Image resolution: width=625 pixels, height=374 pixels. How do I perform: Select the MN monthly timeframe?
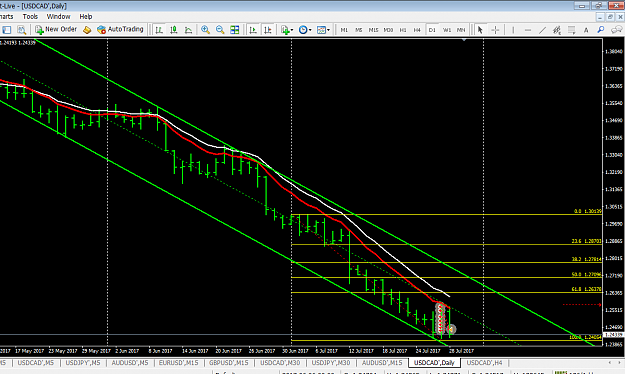coord(461,30)
